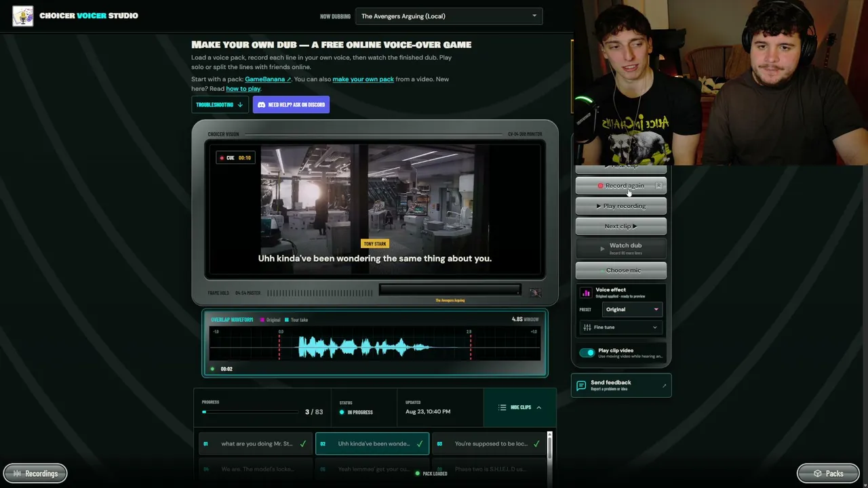Open the Now Dubbing pack dropdown
The image size is (868, 488).
[x=449, y=16]
